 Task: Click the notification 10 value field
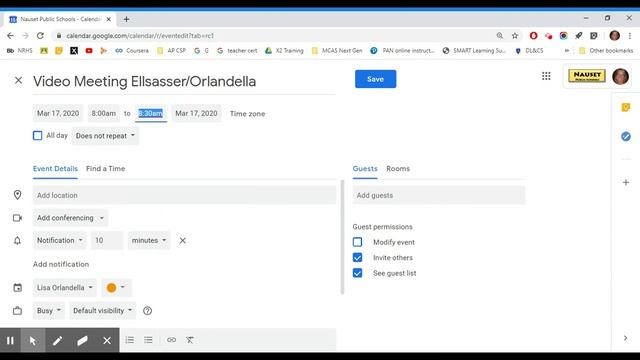(107, 240)
